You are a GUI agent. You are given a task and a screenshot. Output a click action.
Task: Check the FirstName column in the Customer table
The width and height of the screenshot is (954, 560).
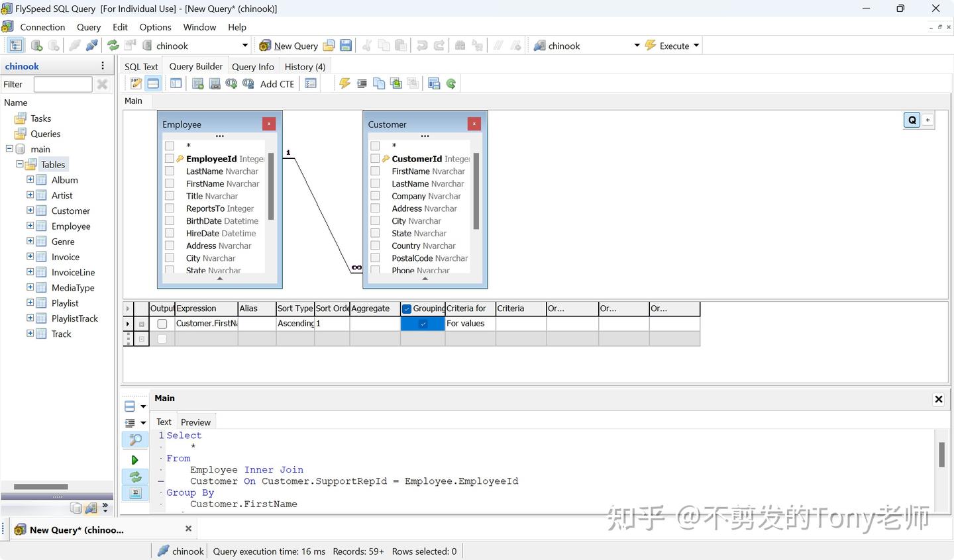tap(375, 171)
